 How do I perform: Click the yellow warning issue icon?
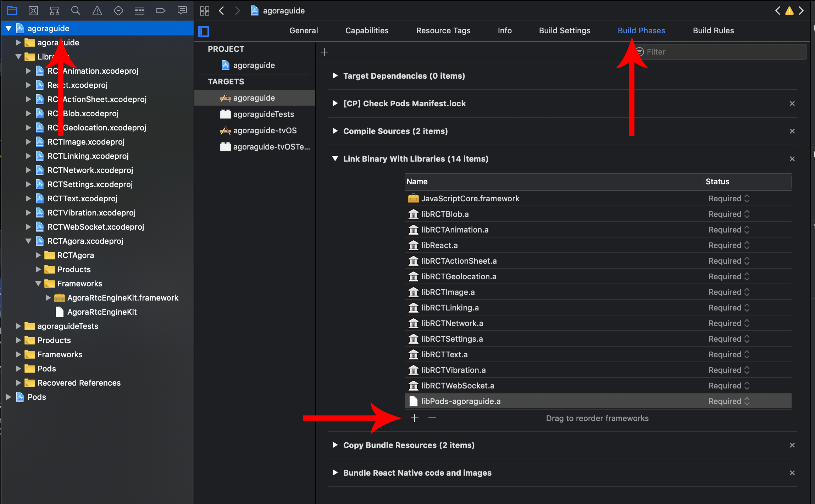[789, 11]
